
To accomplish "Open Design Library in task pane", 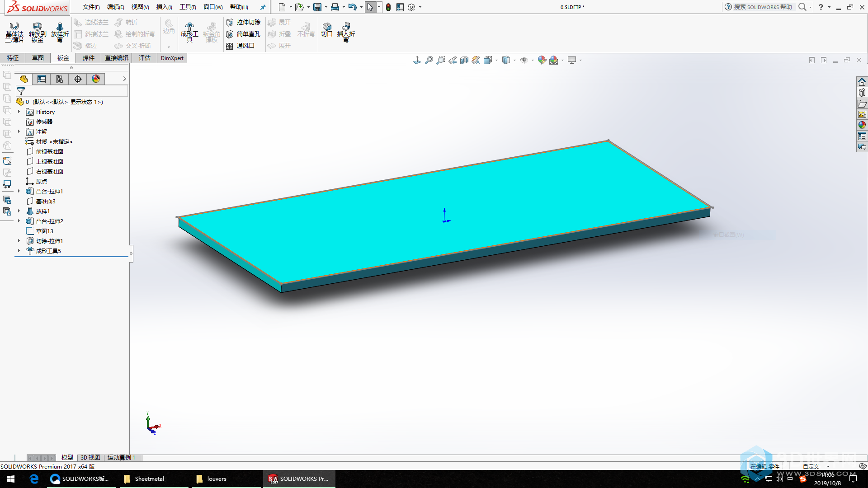I will pos(862,93).
